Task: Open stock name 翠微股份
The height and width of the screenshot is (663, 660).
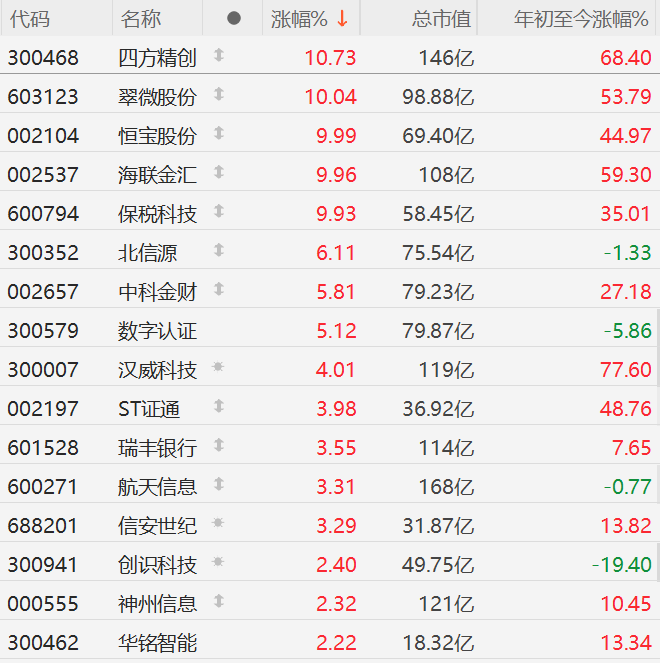Action: click(x=157, y=97)
